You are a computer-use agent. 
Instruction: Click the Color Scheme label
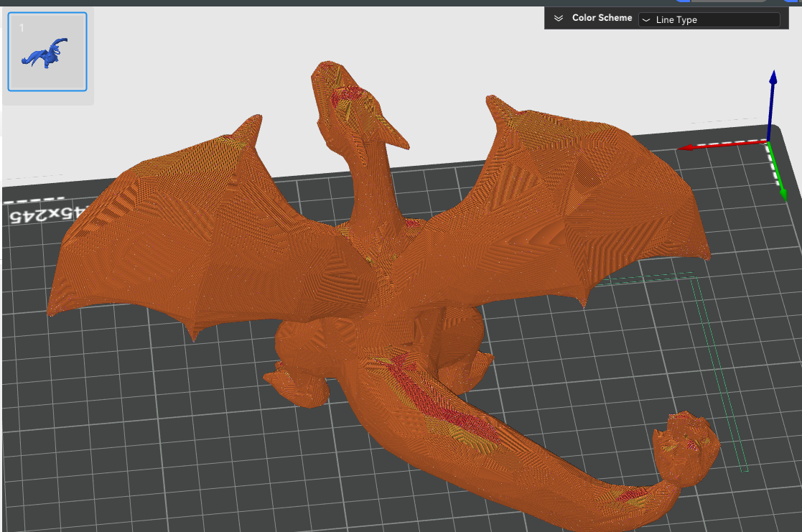(x=602, y=18)
